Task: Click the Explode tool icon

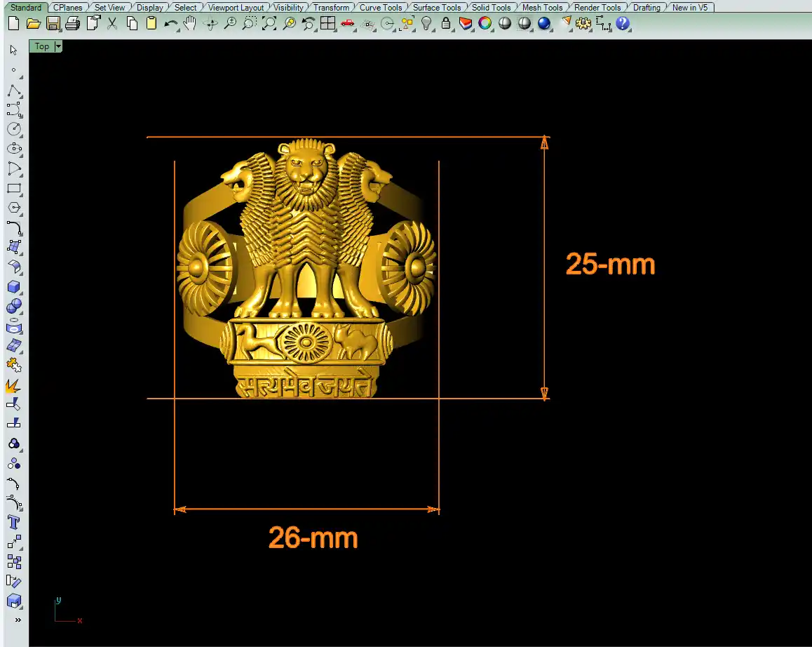Action: click(x=14, y=385)
